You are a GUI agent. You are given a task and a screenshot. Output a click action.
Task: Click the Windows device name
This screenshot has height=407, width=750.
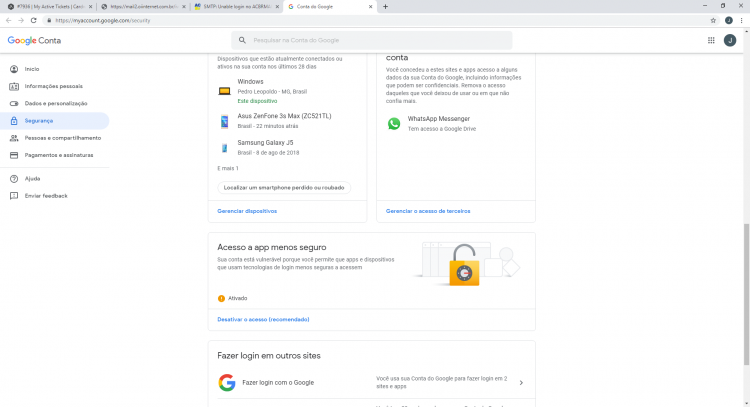point(250,82)
